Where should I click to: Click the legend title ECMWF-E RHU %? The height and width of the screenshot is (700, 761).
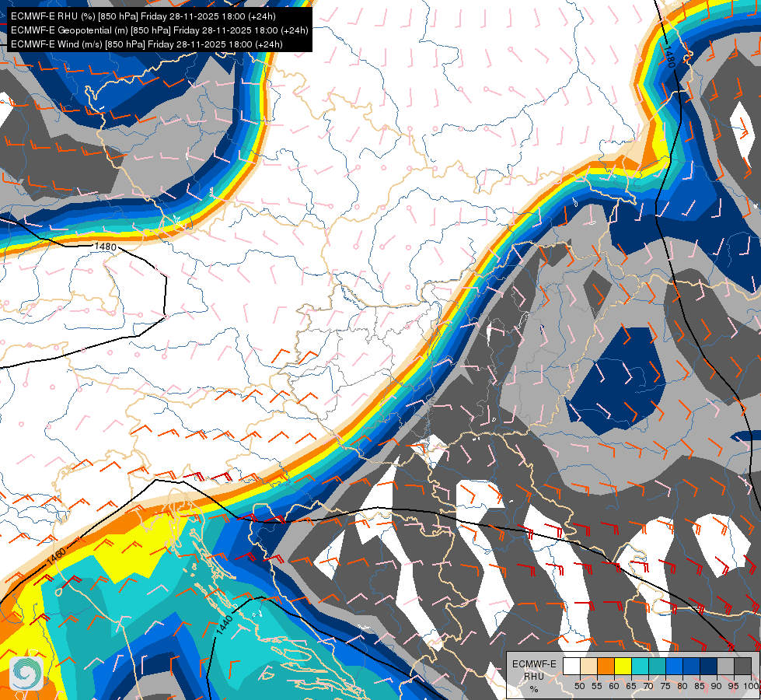[534, 676]
